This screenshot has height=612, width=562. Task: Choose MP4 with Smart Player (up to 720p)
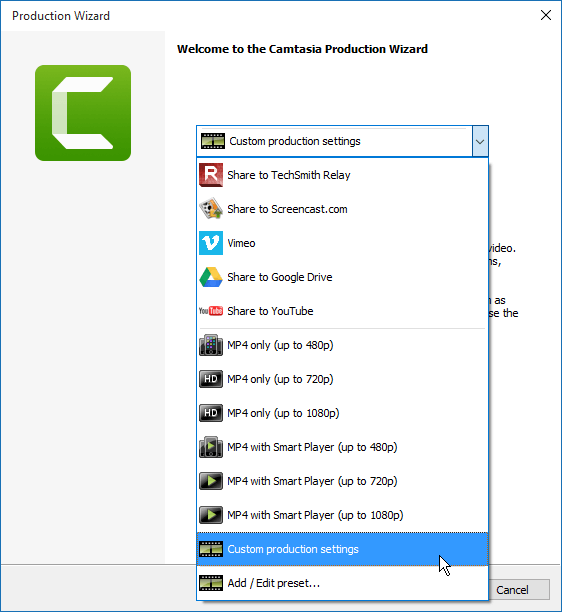[x=342, y=481]
